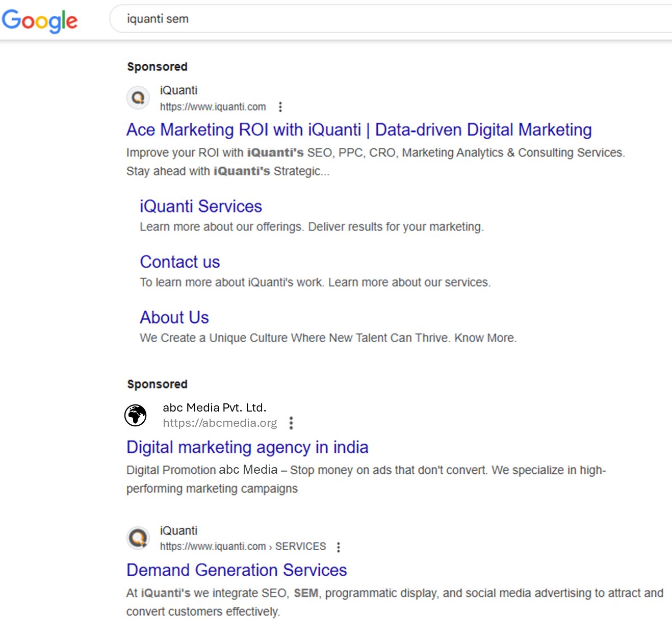Click 'Improve your ROI with iQuanti's SEO' description
The width and height of the screenshot is (672, 640).
(x=376, y=162)
